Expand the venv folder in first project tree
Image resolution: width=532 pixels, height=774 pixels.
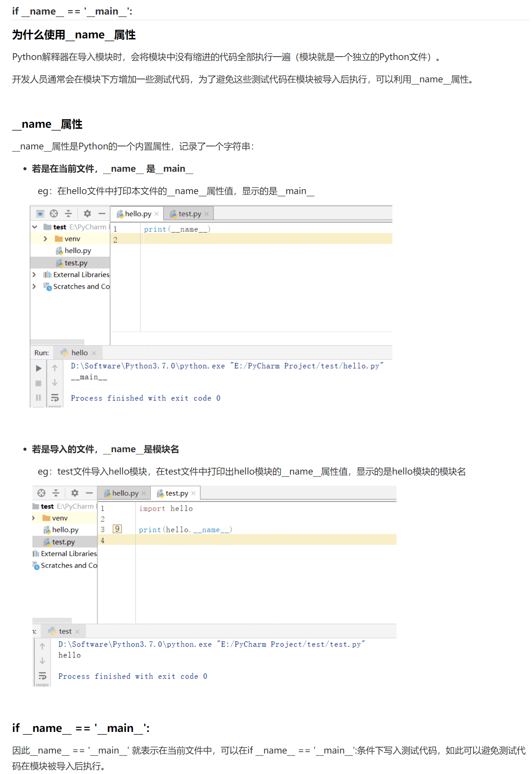click(45, 239)
